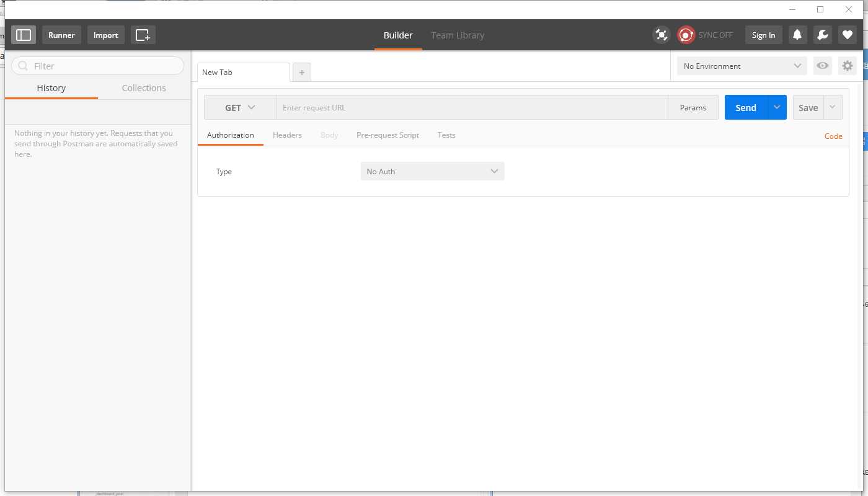This screenshot has height=496, width=868.
Task: Open the interceptor/proxy capture icon
Action: pos(662,35)
